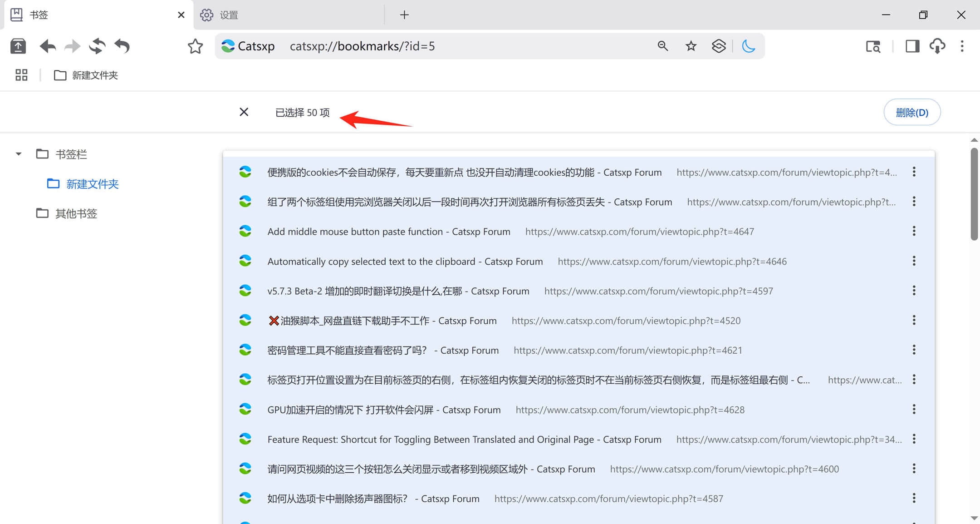Open more menu for Automatically copy selected text bookmark
This screenshot has height=524, width=980.
click(x=914, y=261)
